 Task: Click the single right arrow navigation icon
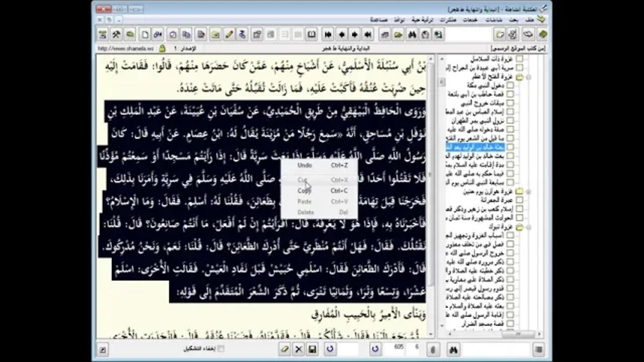pos(355,35)
